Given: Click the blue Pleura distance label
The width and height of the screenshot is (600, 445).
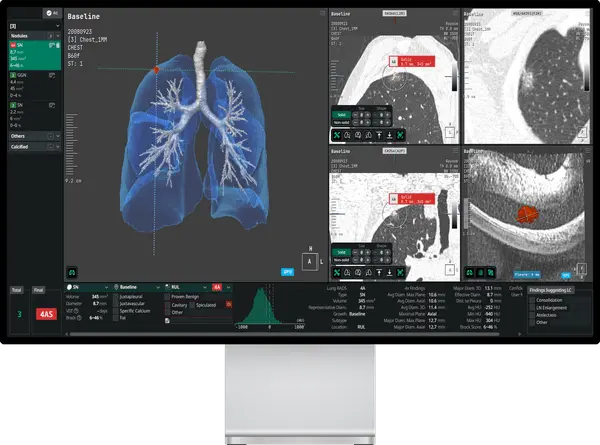Looking at the screenshot, I should 527,275.
